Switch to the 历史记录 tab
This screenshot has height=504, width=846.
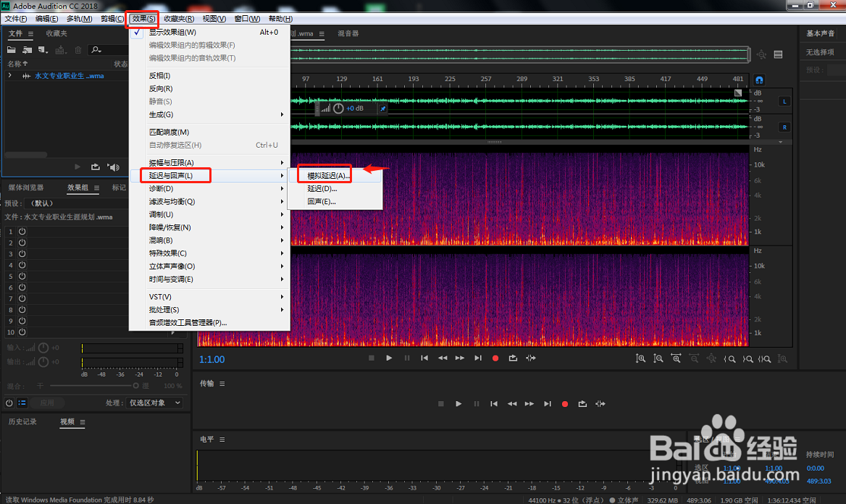point(22,421)
